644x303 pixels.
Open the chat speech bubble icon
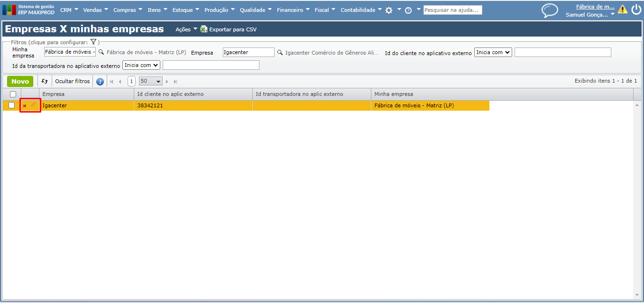click(x=550, y=10)
